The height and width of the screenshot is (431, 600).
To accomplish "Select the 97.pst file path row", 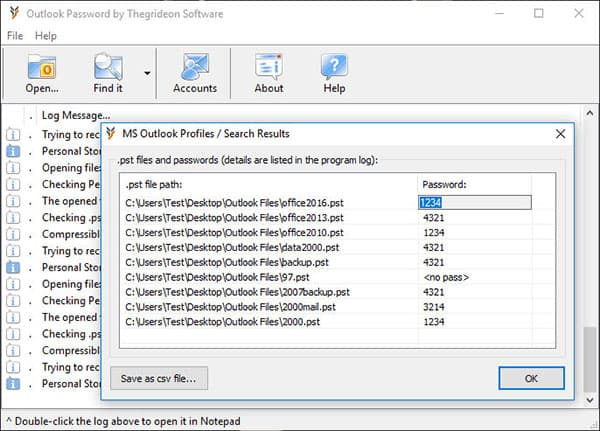I will (217, 278).
